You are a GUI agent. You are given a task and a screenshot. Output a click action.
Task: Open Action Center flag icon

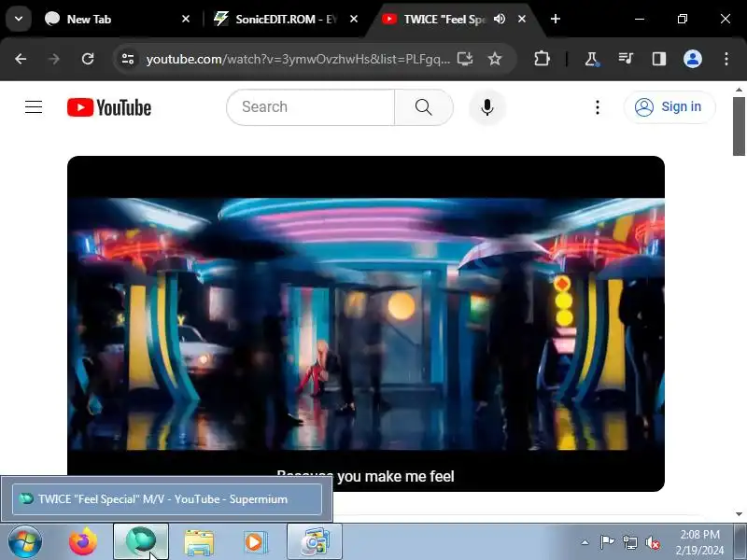[607, 542]
